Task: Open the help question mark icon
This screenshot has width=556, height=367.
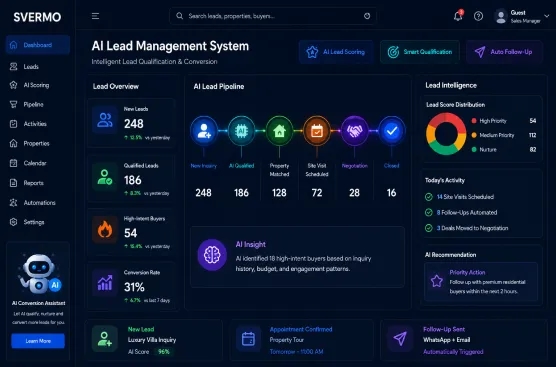Action: tap(478, 16)
